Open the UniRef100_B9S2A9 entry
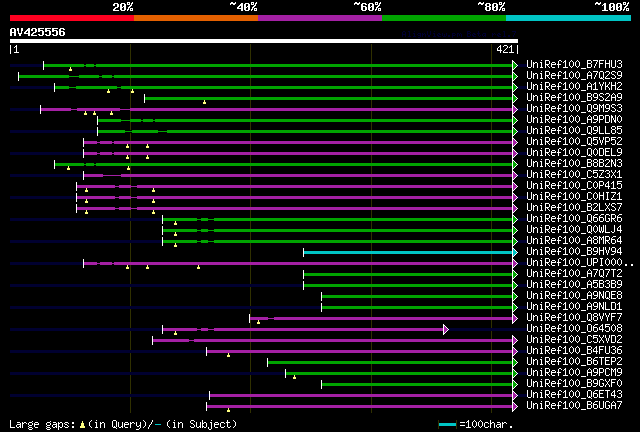The image size is (640, 432). point(574,97)
